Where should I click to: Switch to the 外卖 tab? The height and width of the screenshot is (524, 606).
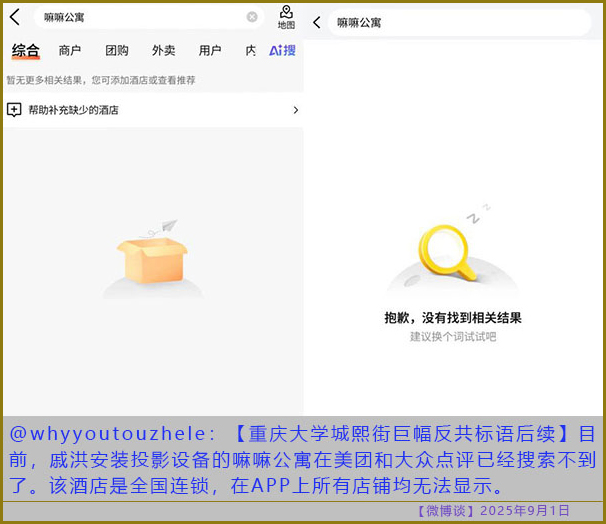(164, 50)
